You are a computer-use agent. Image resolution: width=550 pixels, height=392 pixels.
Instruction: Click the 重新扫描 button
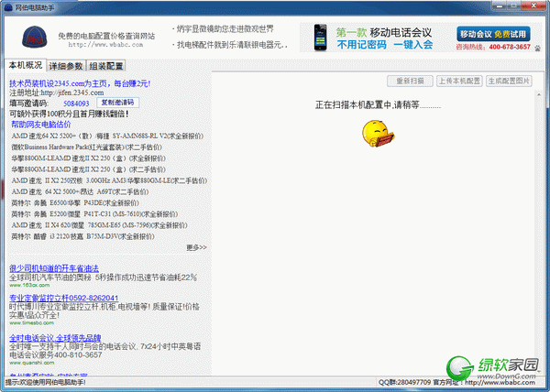(x=410, y=82)
